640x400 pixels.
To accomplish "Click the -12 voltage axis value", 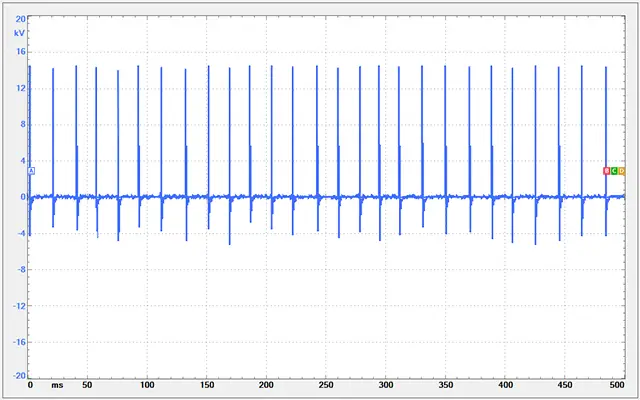I will coord(20,306).
